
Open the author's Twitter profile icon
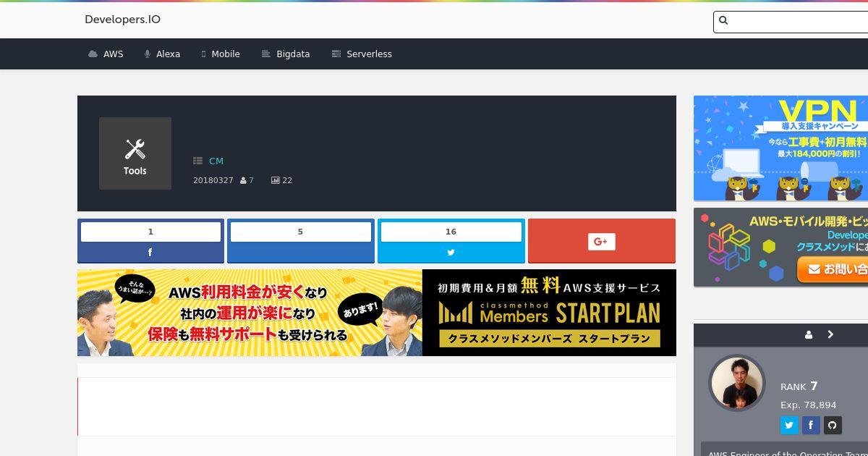coord(789,426)
